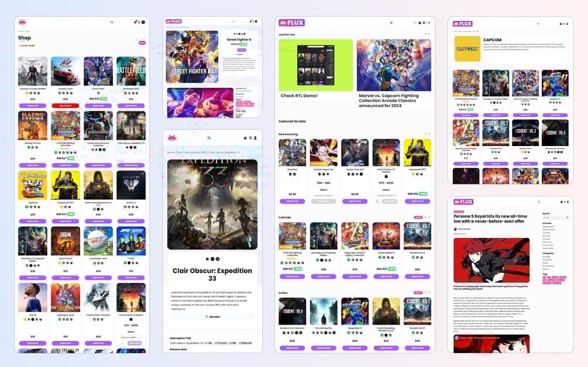The image size is (588, 367).
Task: Open the hamburger menu in Clair Obscur panel
Action: click(250, 138)
